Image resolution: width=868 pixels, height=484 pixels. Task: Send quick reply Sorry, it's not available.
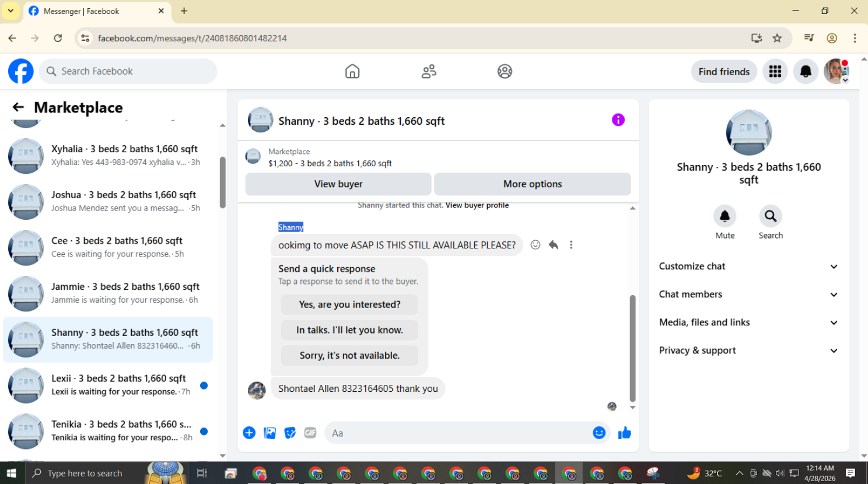(349, 356)
